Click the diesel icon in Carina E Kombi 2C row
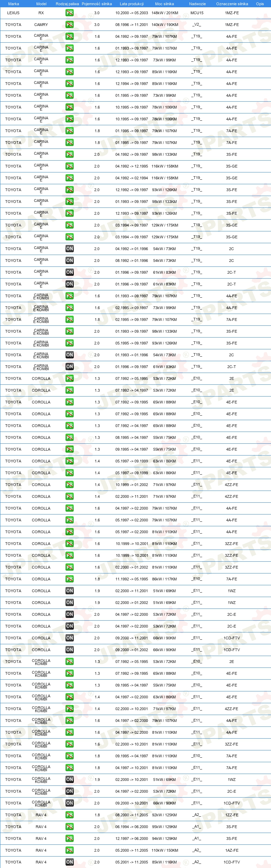 [69, 355]
